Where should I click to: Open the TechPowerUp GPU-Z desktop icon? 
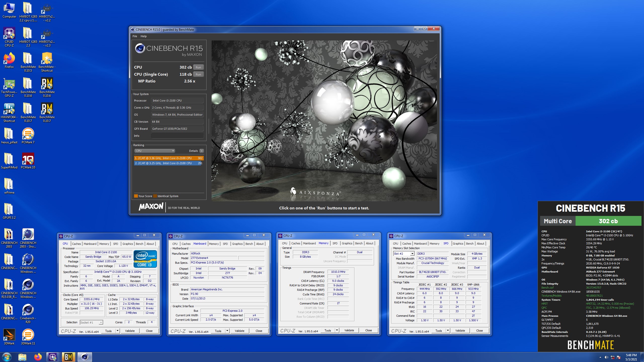[9, 87]
